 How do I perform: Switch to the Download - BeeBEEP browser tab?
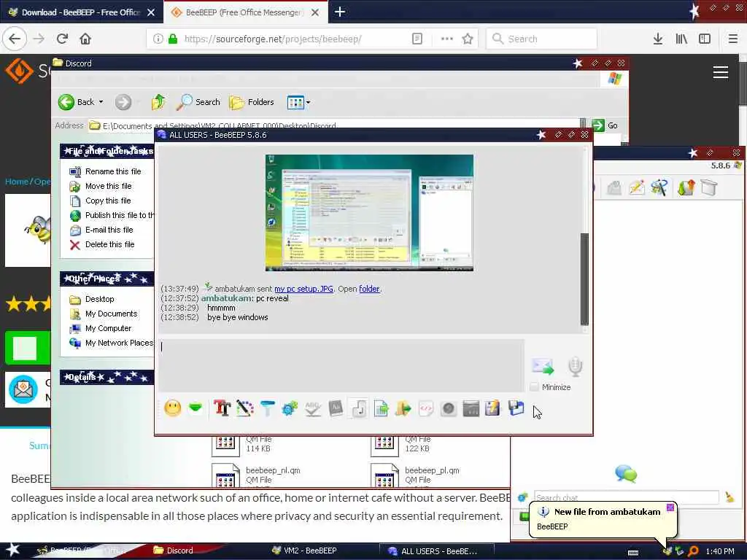click(81, 12)
